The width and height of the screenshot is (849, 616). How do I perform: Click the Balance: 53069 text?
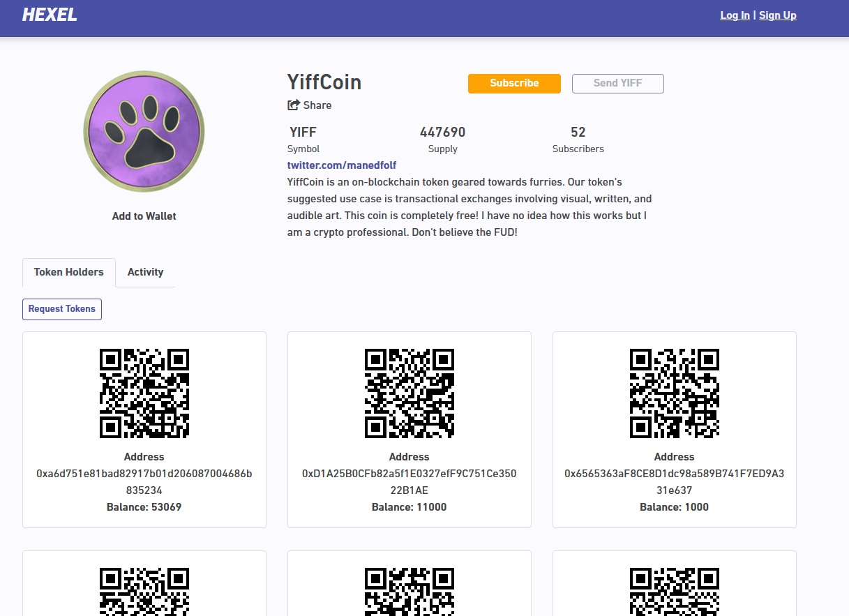144,507
